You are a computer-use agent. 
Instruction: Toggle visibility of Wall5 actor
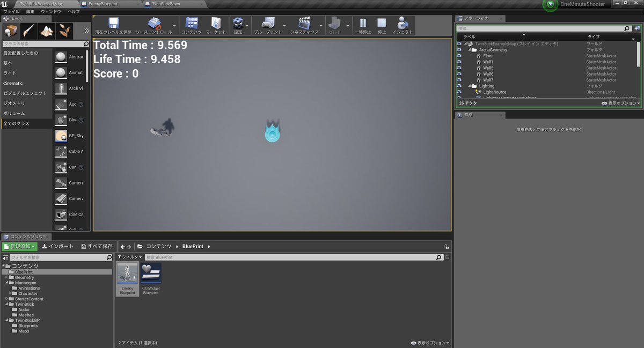pos(459,68)
